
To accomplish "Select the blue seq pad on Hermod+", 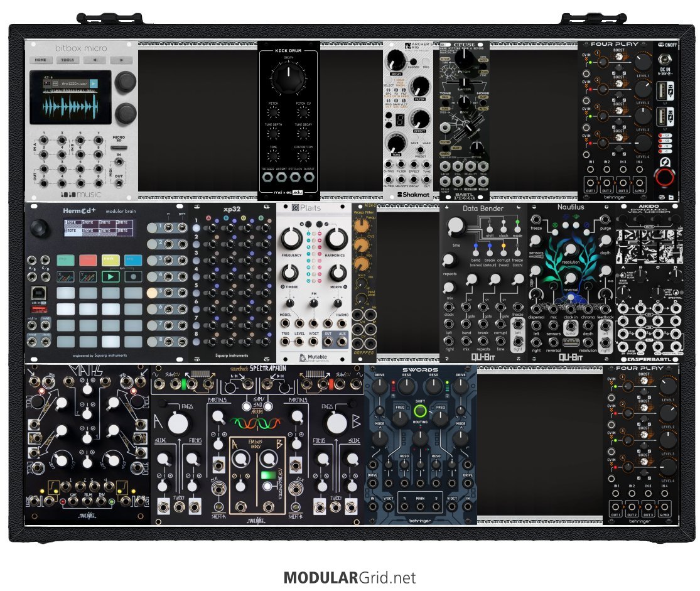I will pyautogui.click(x=133, y=260).
